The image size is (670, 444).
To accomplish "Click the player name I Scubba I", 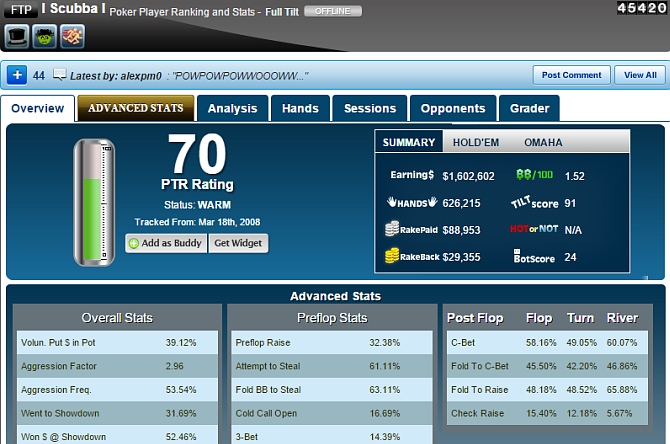I will tap(73, 8).
